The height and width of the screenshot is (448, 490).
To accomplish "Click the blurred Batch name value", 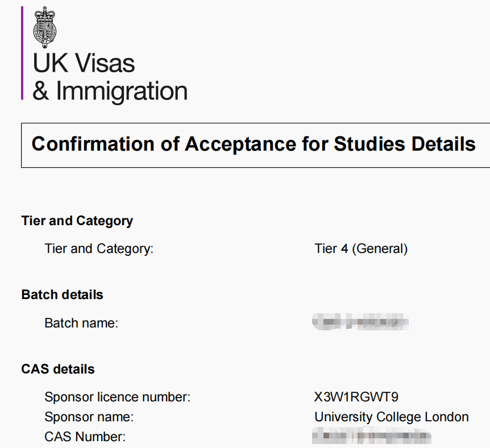I will (x=360, y=323).
